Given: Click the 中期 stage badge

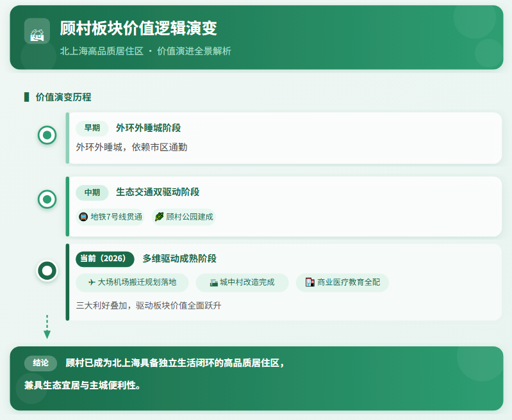Looking at the screenshot, I should tap(92, 192).
